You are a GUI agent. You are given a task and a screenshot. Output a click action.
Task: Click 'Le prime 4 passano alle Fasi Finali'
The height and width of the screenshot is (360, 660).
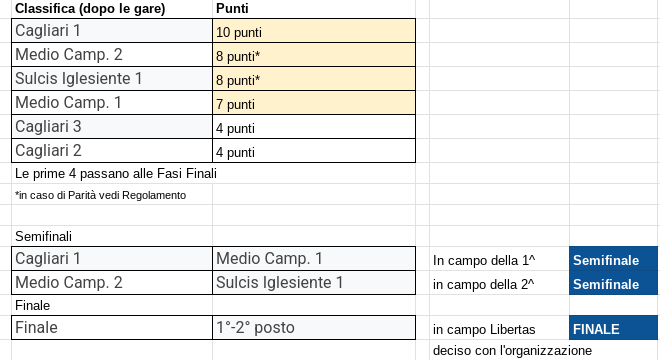(116, 173)
